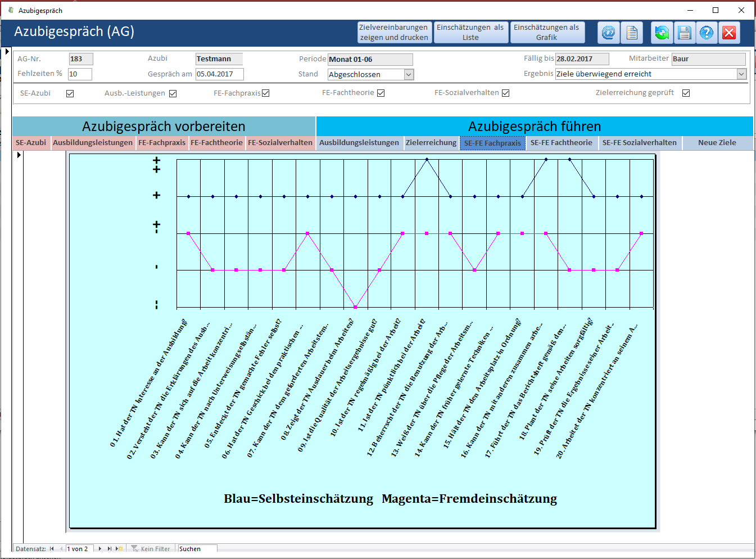Click axis label 01. Hat der TN Interesse
The width and height of the screenshot is (756, 559).
pyautogui.click(x=148, y=384)
